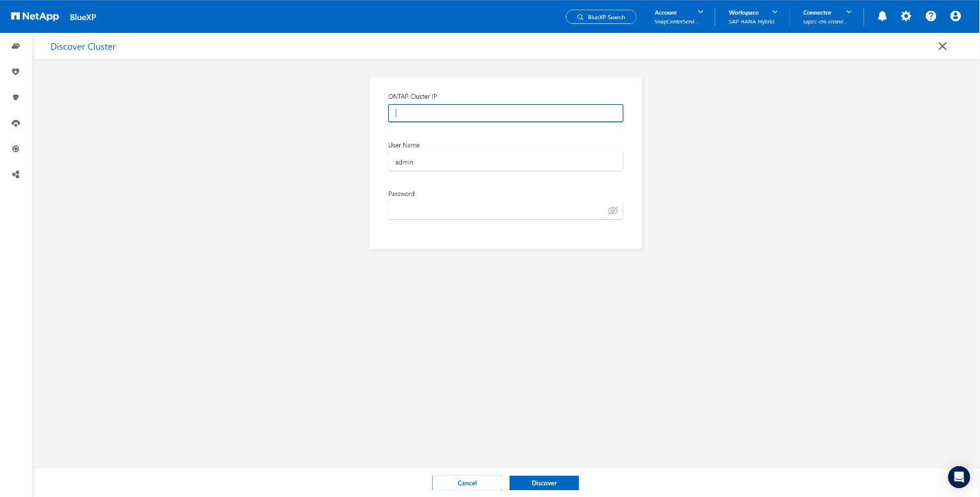Open the user profile icon
The image size is (980, 497).
tap(955, 16)
